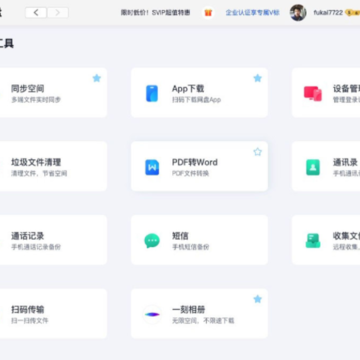Open the 通话记录 tool card
Viewport: 360px width, 360px height.
[x=53, y=240]
